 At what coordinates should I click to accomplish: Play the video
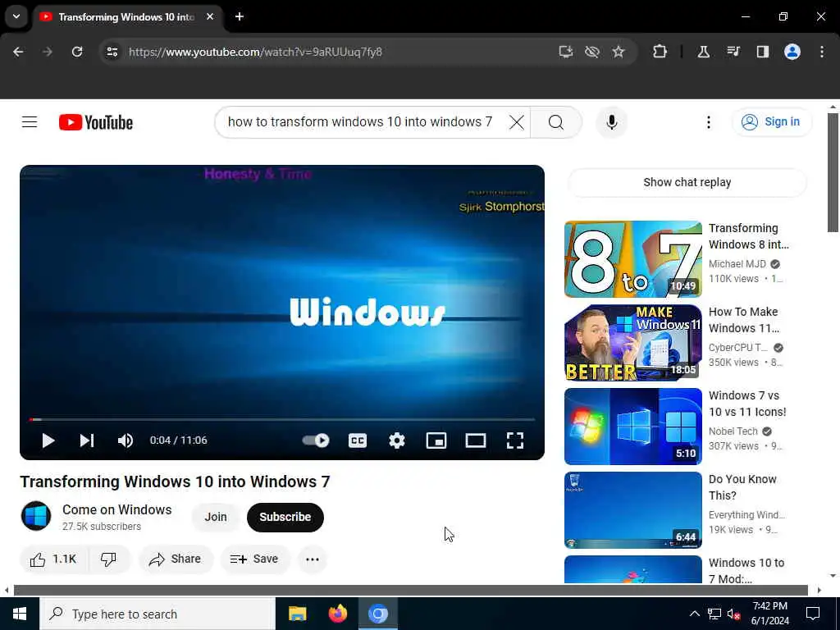pos(48,441)
